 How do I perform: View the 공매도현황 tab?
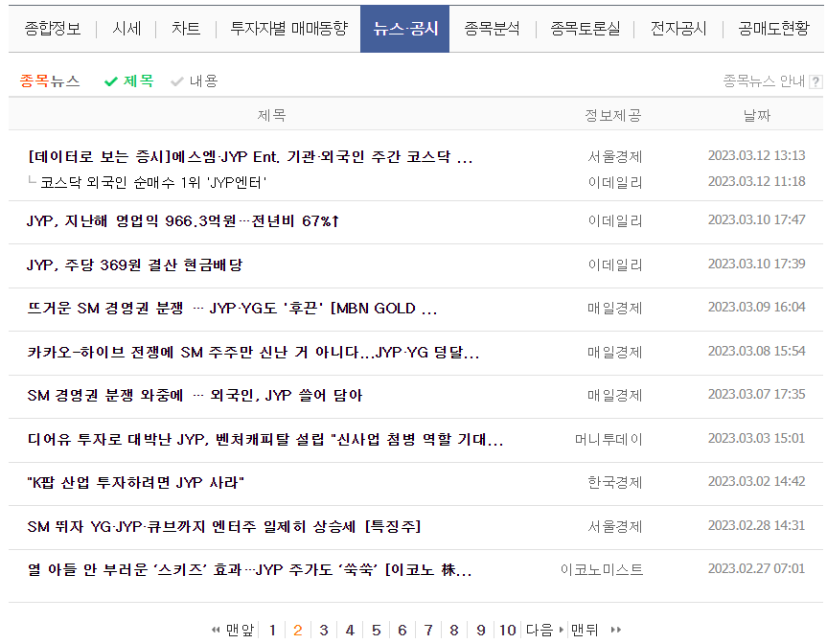(x=773, y=29)
